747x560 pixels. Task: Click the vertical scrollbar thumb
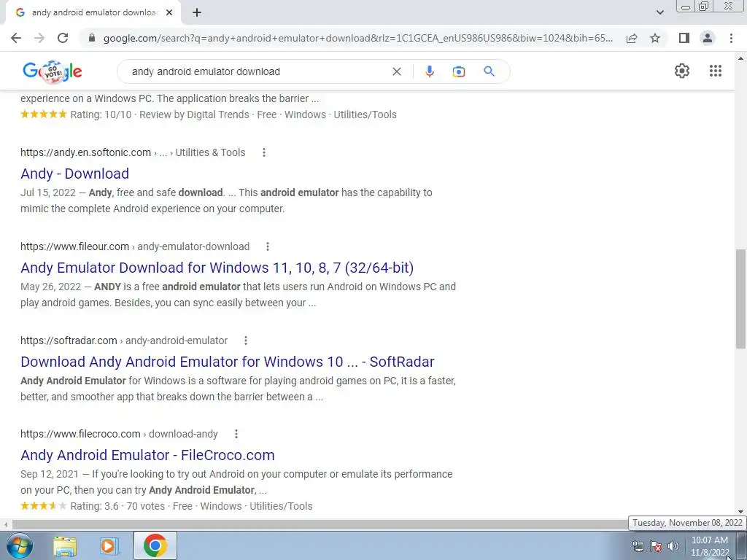click(x=740, y=298)
